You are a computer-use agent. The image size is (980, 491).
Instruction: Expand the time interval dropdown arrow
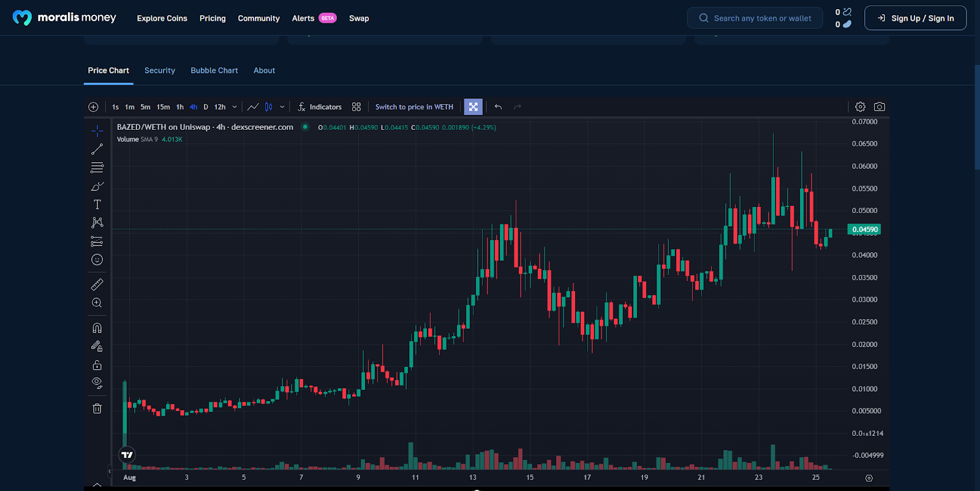(x=235, y=107)
